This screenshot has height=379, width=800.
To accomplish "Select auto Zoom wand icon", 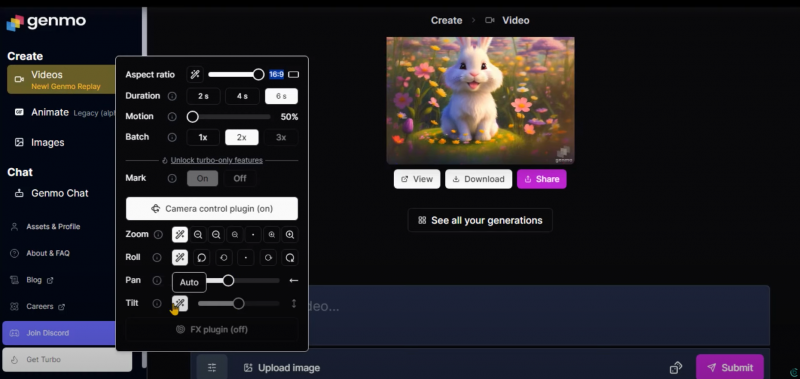I will click(x=180, y=235).
